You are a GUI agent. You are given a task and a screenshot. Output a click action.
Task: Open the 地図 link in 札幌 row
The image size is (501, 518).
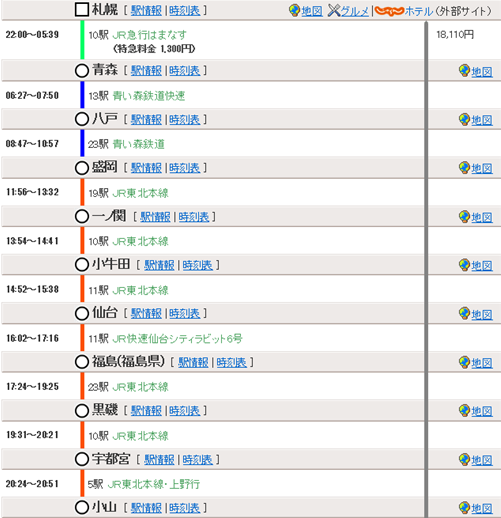[x=312, y=11]
